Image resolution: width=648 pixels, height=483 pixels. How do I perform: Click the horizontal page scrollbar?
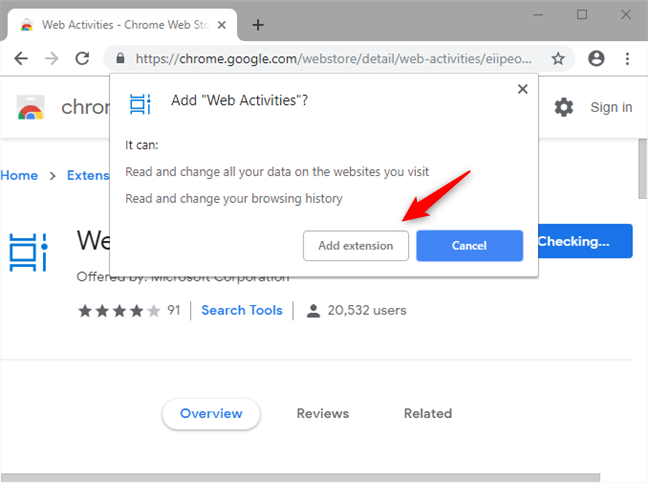[x=300, y=478]
